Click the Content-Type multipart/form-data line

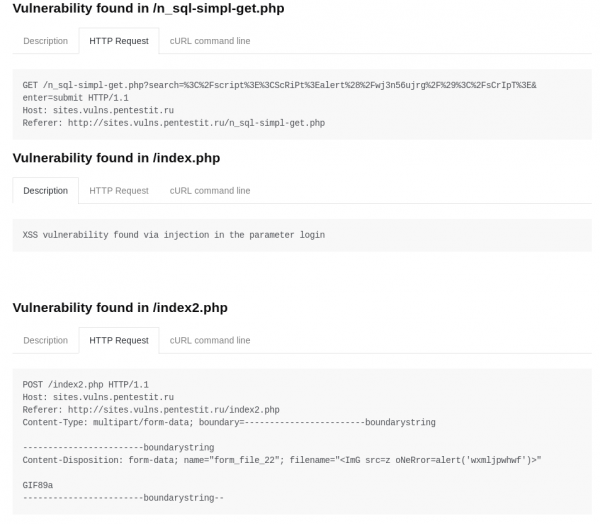(x=228, y=422)
